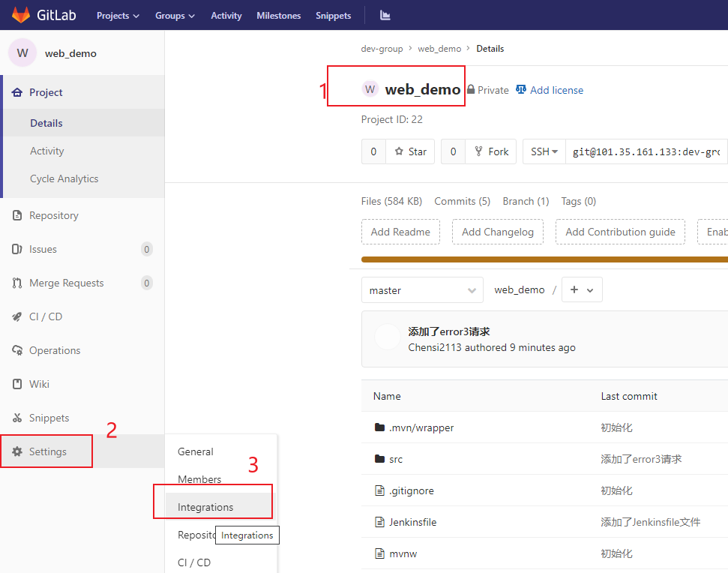Image resolution: width=728 pixels, height=573 pixels.
Task: Click the Merge Requests icon
Action: [17, 283]
